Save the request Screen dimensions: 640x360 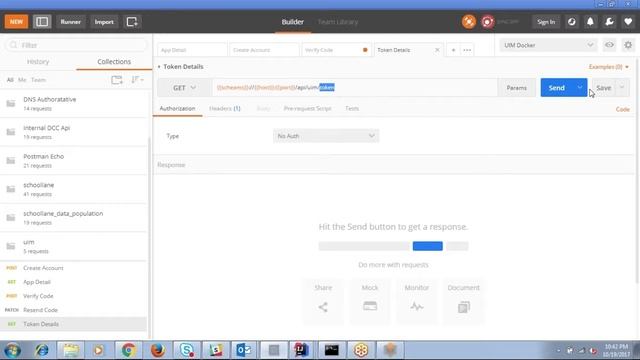[603, 88]
